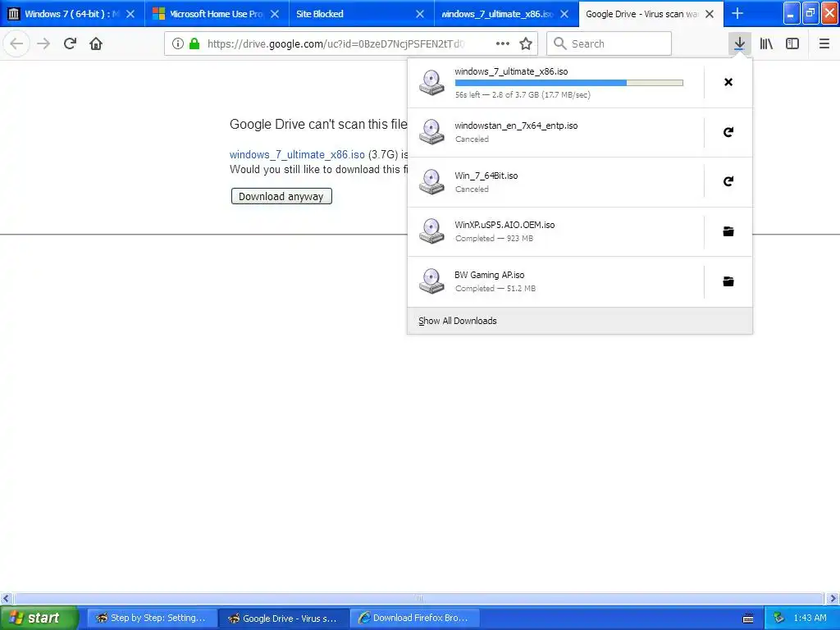Open folder containing WinXP.uSP5.AIO.OEM.iso
Viewport: 840px width, 630px height.
[728, 231]
